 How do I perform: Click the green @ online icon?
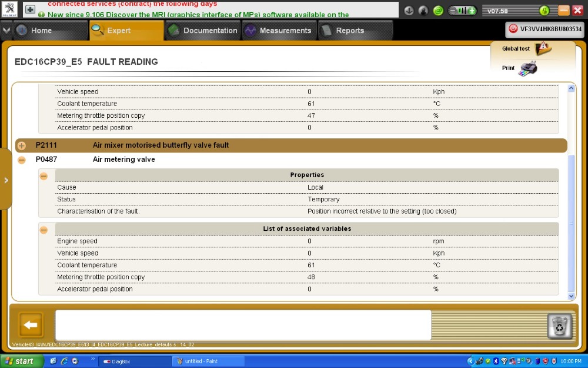(x=438, y=11)
